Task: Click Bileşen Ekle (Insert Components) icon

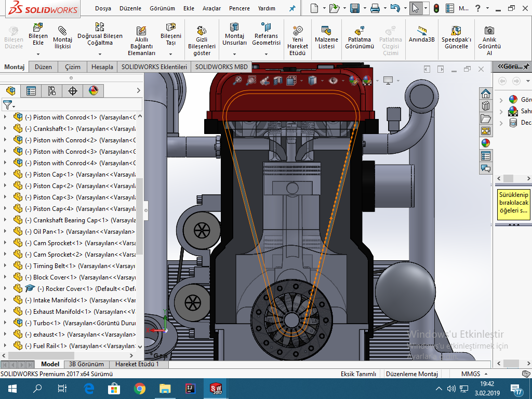Action: click(37, 27)
